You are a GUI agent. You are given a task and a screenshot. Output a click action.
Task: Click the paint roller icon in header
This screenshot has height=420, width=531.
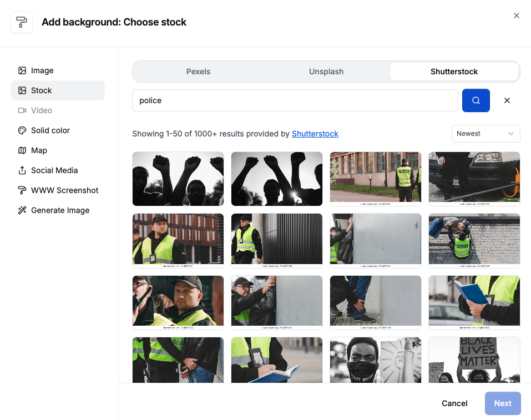click(22, 22)
